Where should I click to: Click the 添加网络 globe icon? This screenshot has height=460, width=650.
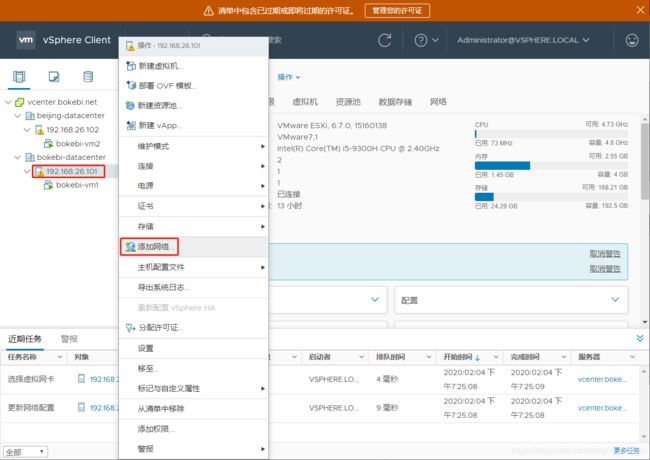[131, 247]
